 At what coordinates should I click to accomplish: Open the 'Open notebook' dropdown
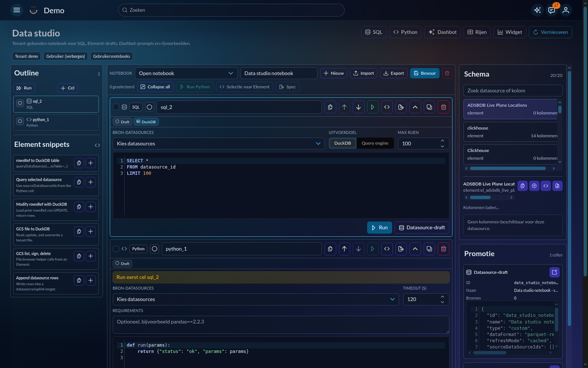(x=186, y=73)
